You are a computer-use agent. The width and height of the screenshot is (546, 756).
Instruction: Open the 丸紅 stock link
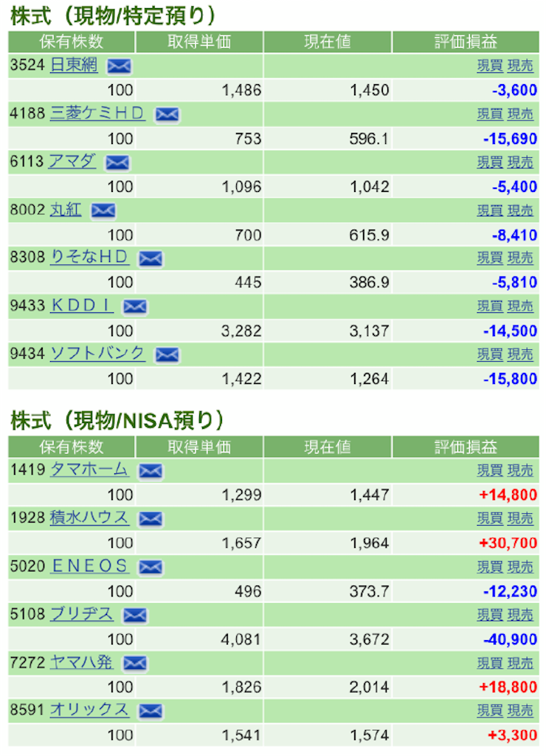tap(66, 209)
